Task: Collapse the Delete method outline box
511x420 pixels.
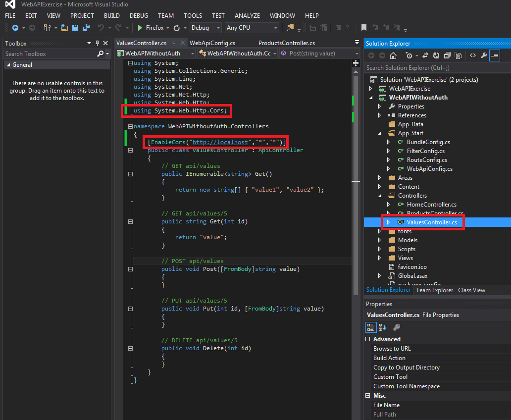Action: click(x=130, y=348)
